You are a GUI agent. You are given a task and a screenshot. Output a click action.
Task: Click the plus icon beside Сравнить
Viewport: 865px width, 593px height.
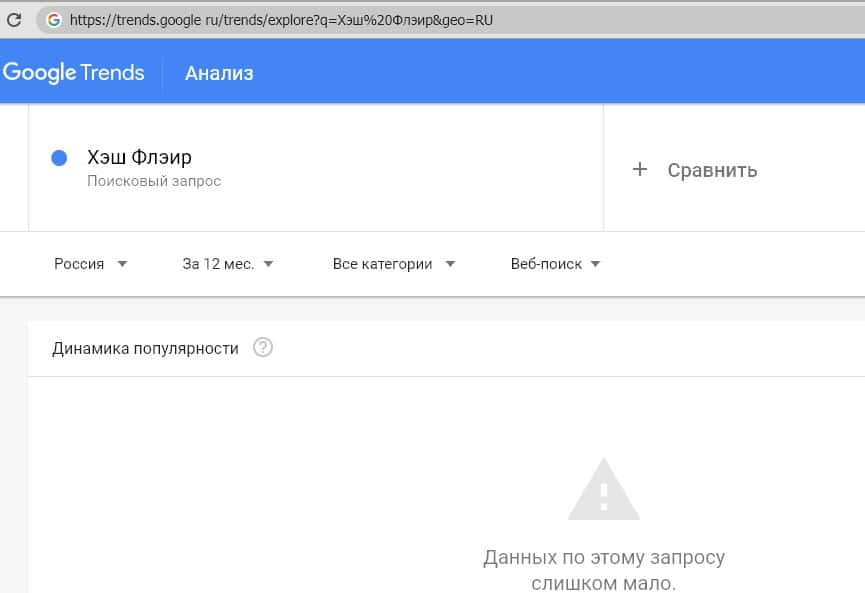[x=640, y=170]
